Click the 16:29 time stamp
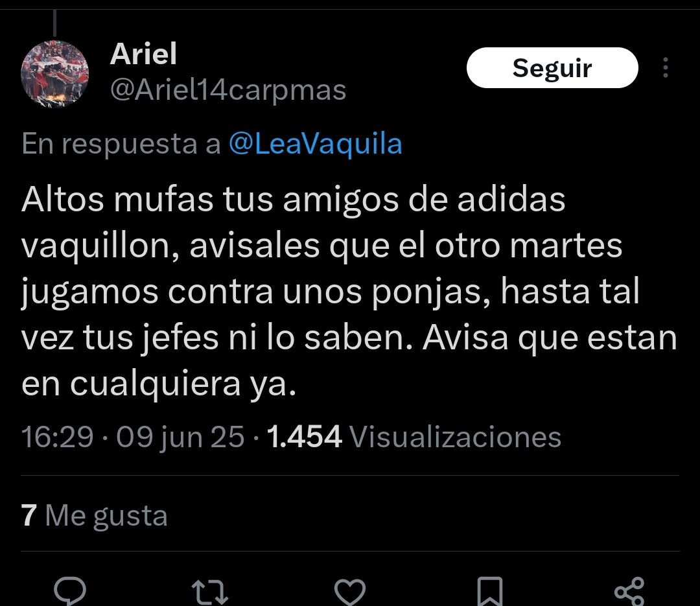Image resolution: width=700 pixels, height=606 pixels. point(58,436)
